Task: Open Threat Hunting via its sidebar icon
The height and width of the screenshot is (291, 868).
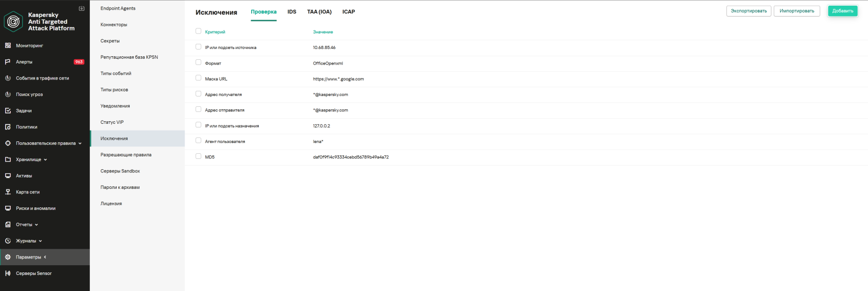Action: (x=8, y=94)
